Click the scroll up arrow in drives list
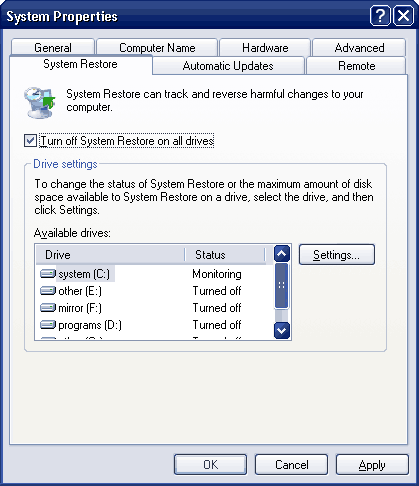 282,254
